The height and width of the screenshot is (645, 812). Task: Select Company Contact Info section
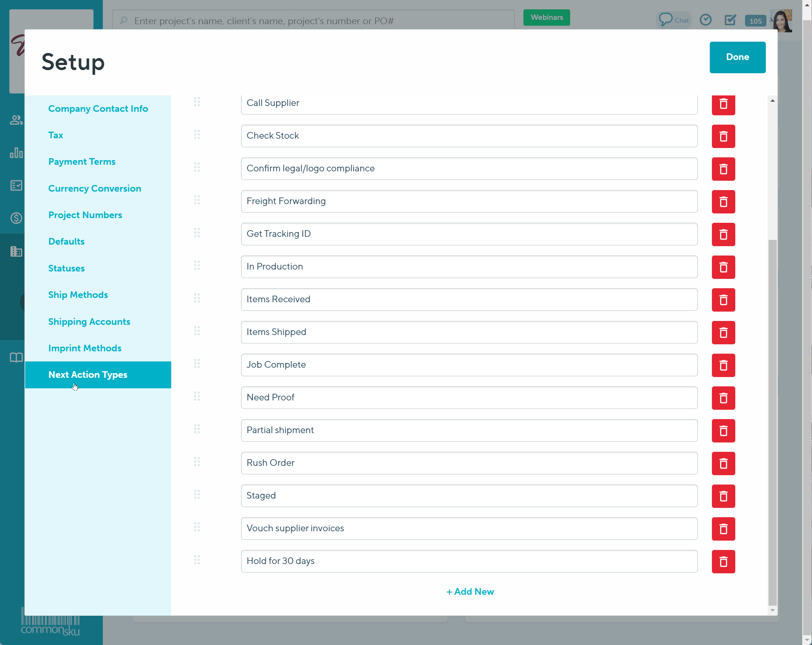[x=98, y=109]
